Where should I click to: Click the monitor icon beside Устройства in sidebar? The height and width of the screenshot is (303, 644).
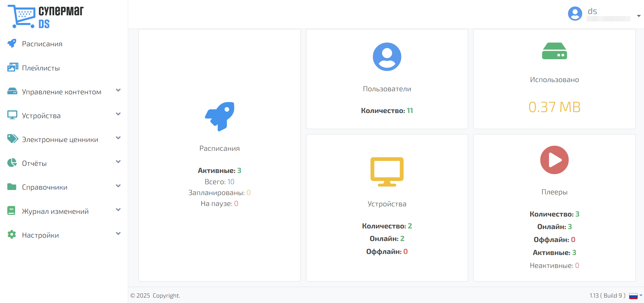tap(12, 115)
